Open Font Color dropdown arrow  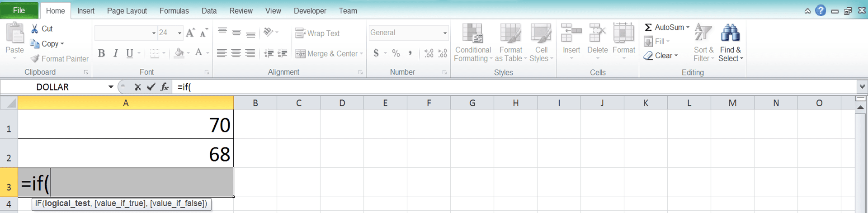(208, 53)
